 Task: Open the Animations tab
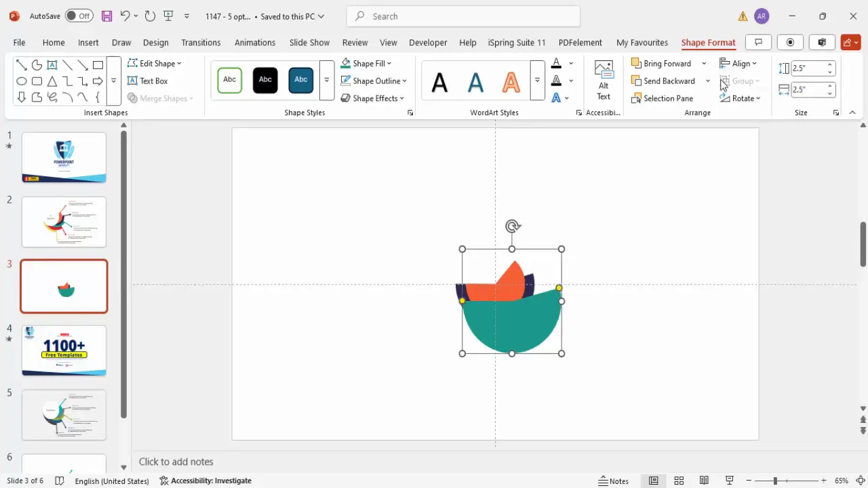coord(255,42)
